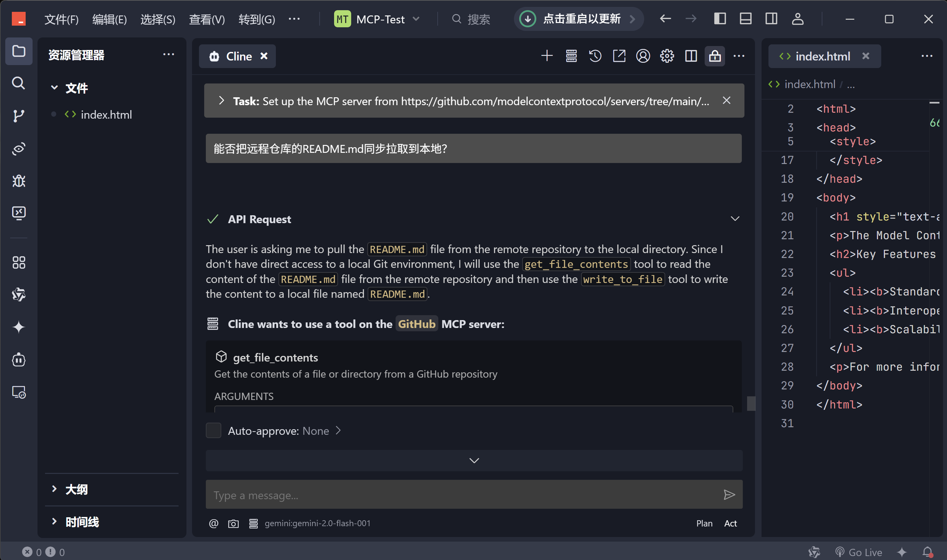Insert context using the @ icon
This screenshot has height=560, width=947.
coord(214,524)
